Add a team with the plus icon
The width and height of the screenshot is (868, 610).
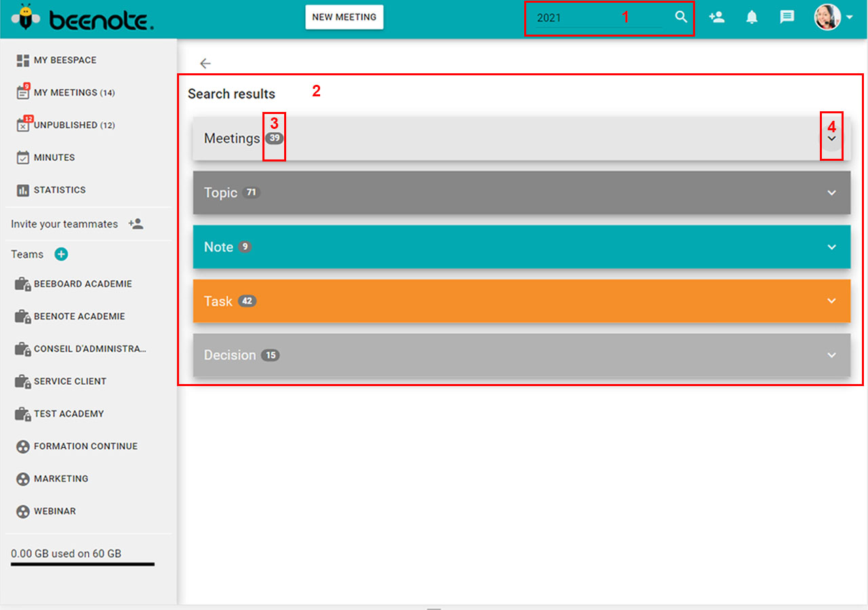(61, 254)
